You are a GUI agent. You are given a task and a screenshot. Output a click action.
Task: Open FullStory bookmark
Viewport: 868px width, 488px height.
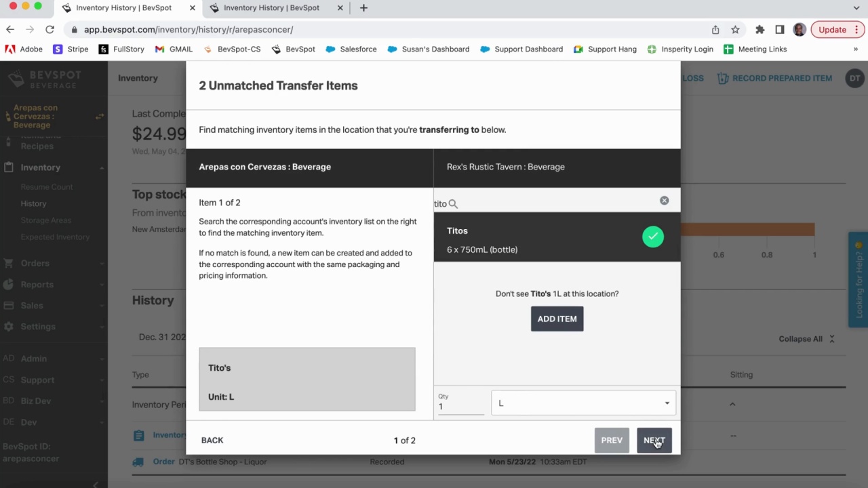[121, 49]
